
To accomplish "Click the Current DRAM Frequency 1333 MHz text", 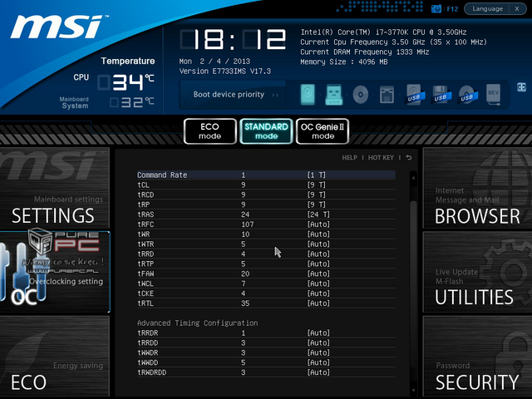I will click(x=365, y=52).
